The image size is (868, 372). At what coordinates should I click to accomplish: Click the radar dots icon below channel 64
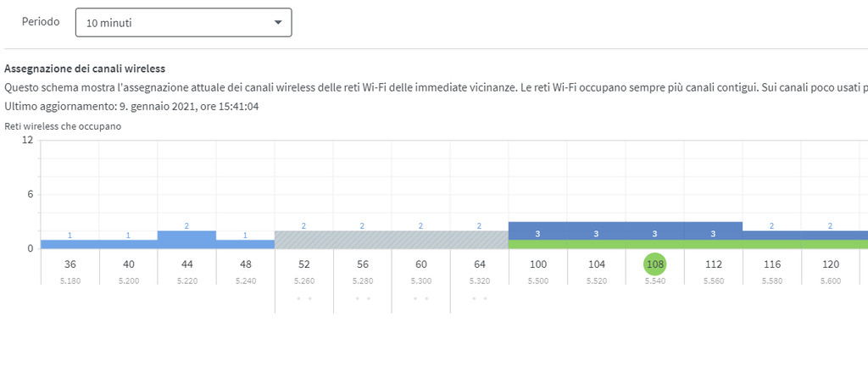pyautogui.click(x=480, y=298)
